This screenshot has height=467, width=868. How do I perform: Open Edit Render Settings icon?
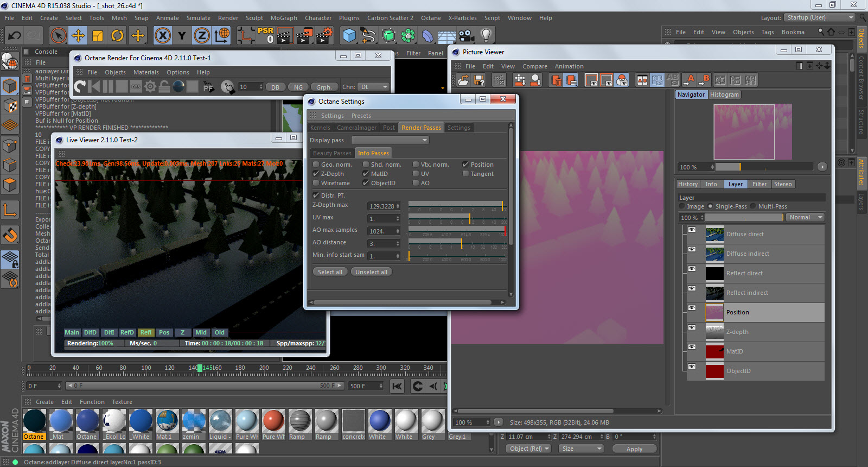(x=324, y=36)
